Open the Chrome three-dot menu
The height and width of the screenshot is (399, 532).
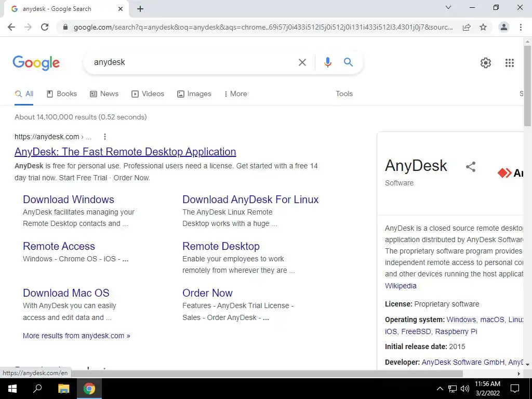[521, 27]
